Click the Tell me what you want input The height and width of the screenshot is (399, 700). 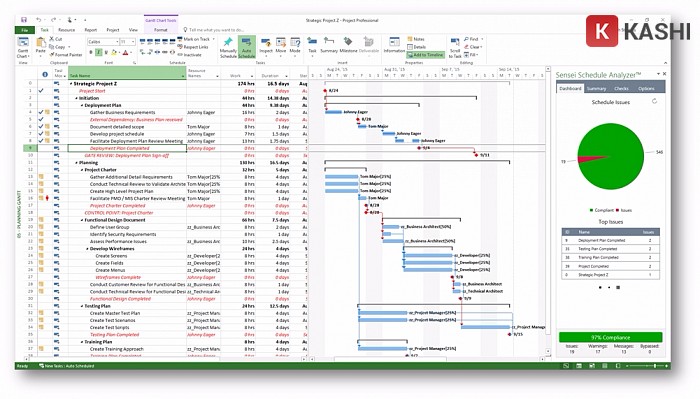pos(216,30)
